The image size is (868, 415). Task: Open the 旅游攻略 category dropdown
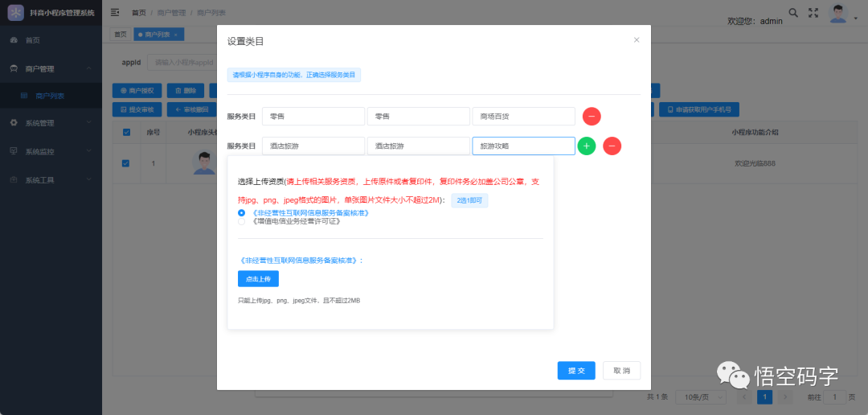coord(524,146)
